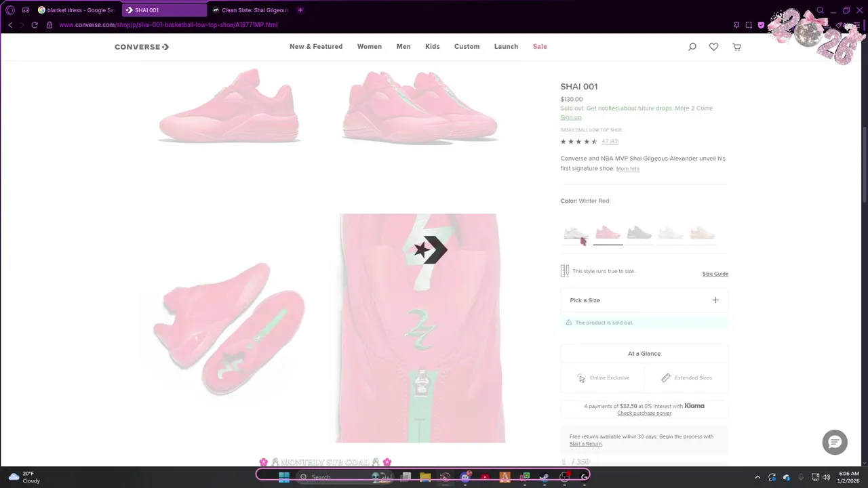
Task: Open the zipper close-up shoe image
Action: [420, 328]
